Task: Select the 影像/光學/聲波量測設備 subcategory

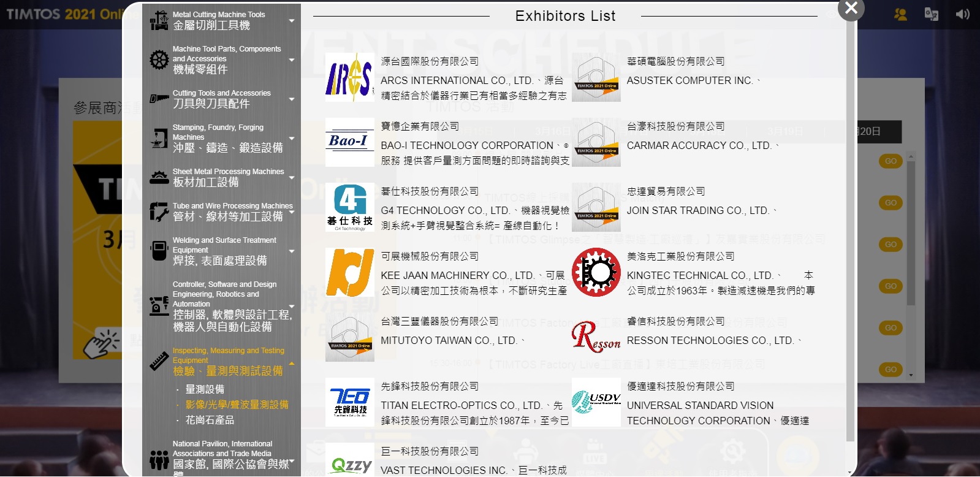Action: 237,405
